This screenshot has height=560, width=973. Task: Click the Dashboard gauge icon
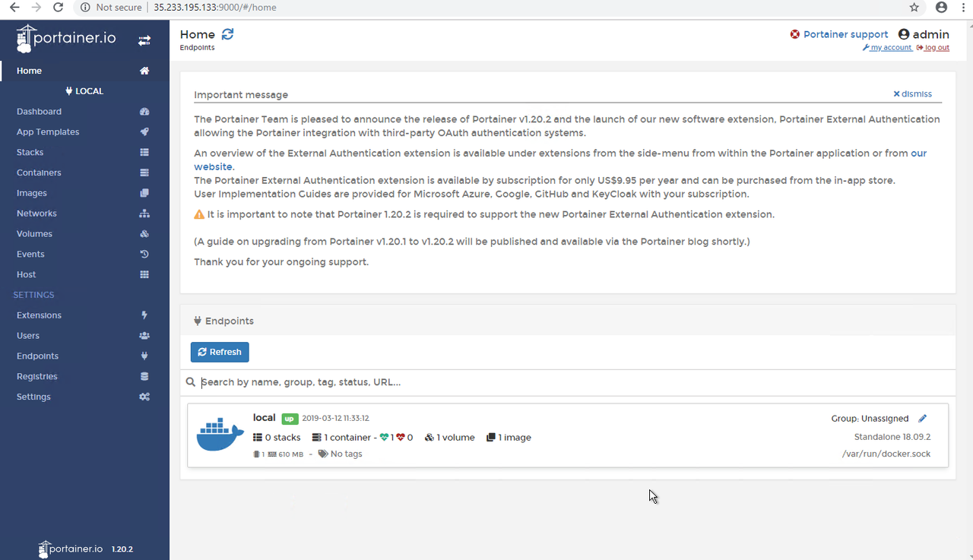point(144,112)
